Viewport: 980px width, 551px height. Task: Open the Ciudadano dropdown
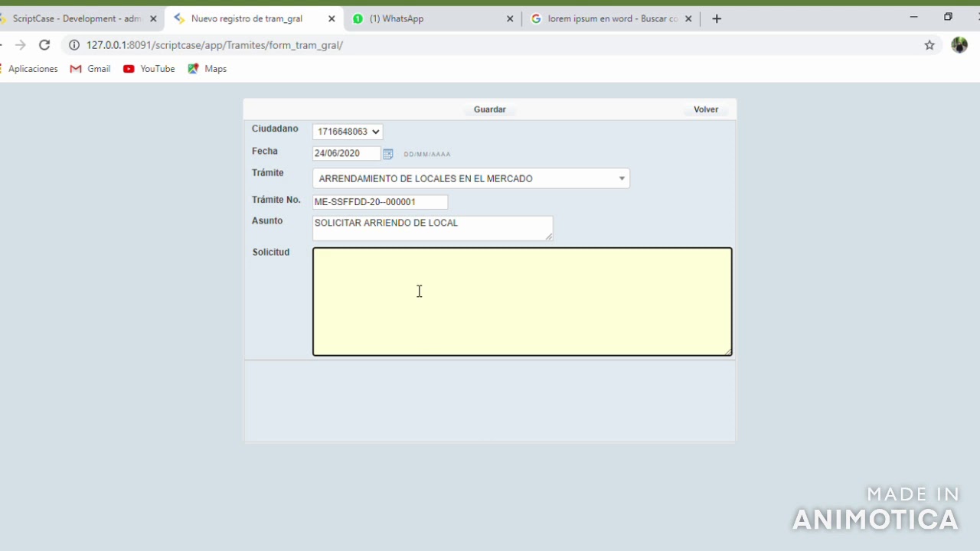pos(348,132)
